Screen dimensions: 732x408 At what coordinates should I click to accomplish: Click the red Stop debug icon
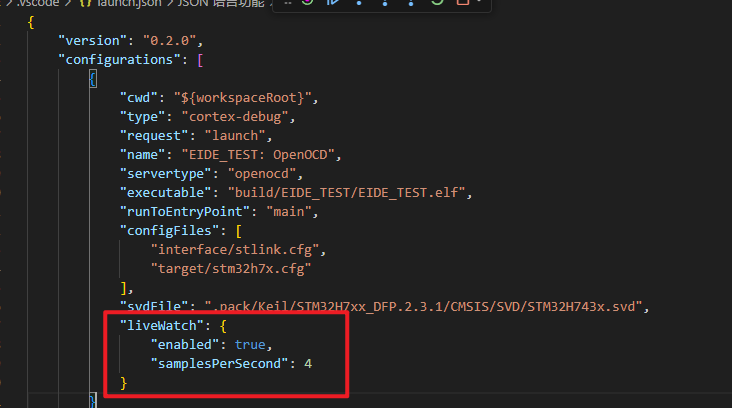(x=462, y=2)
